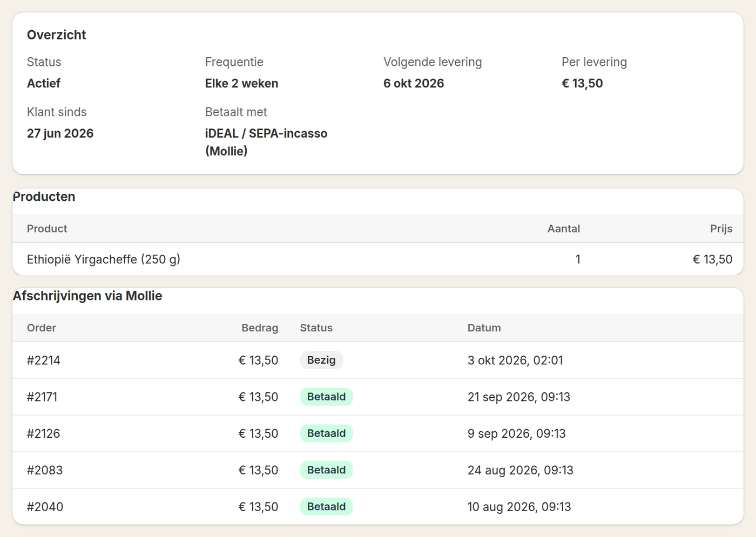This screenshot has height=537, width=756.
Task: Select the '10 aug 2026, 09:13' date
Action: pos(519,507)
